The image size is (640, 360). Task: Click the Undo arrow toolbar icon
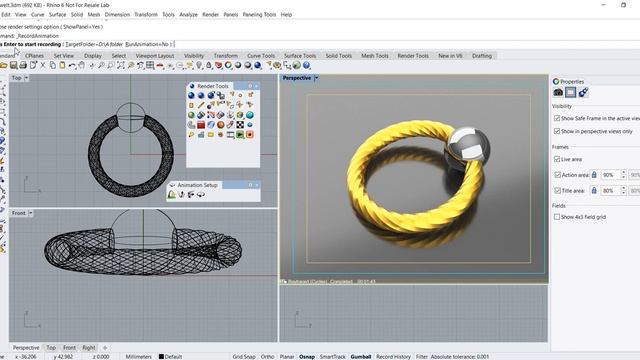[x=72, y=65]
